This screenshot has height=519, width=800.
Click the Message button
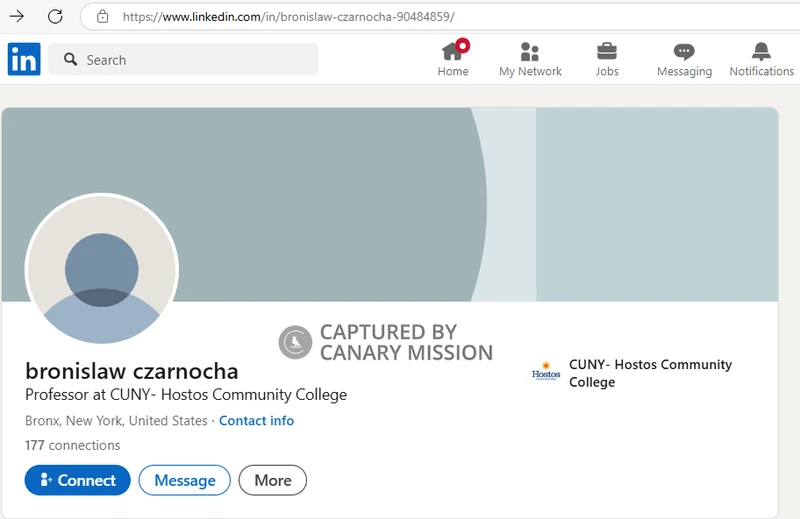(x=185, y=480)
